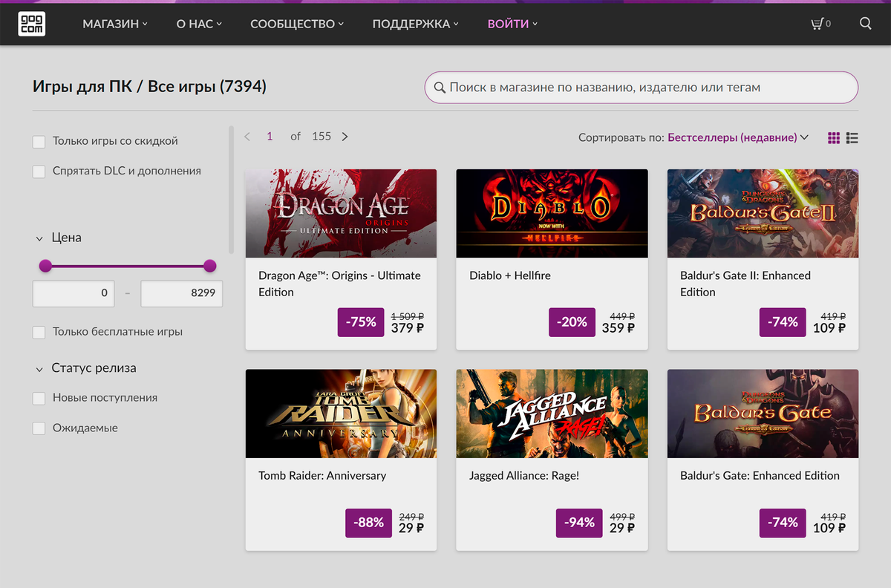The image size is (891, 588).
Task: Open Baldur's Gate II cover image
Action: pyautogui.click(x=763, y=214)
